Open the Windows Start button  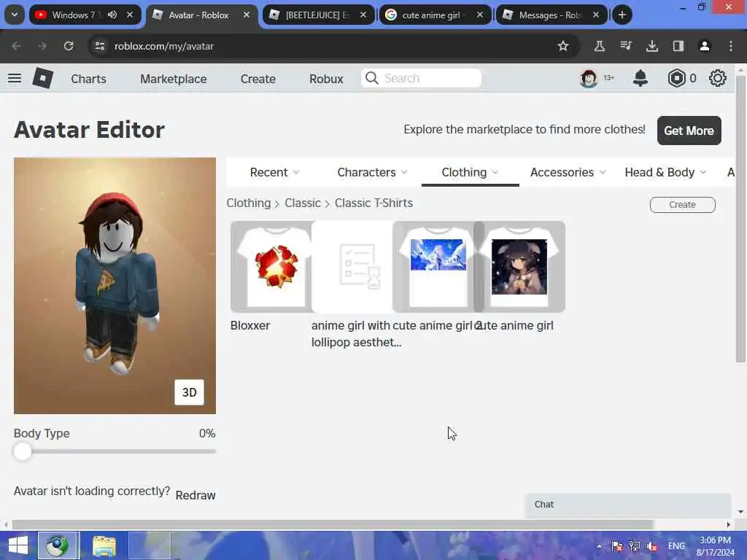[x=18, y=545]
